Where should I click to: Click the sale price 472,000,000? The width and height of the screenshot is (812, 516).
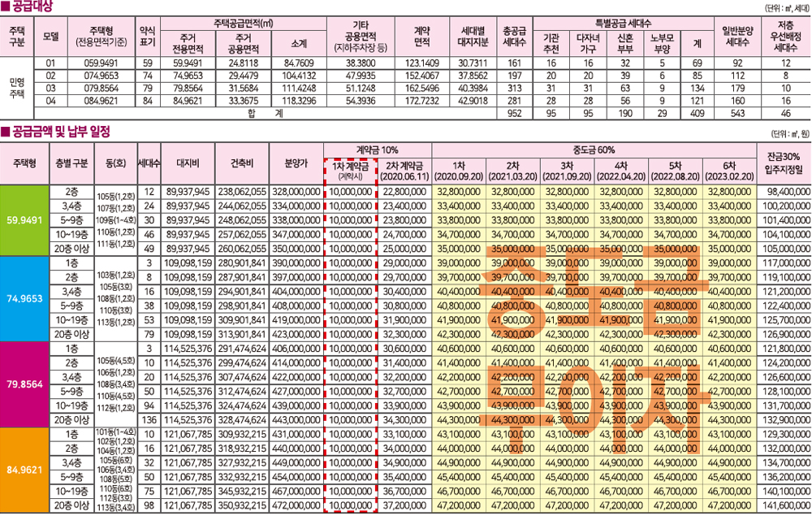pos(296,505)
